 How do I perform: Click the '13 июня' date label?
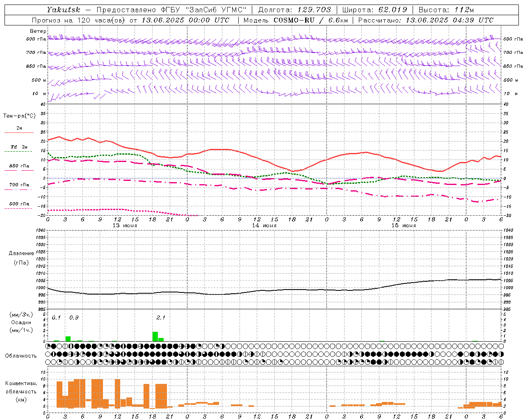click(125, 226)
